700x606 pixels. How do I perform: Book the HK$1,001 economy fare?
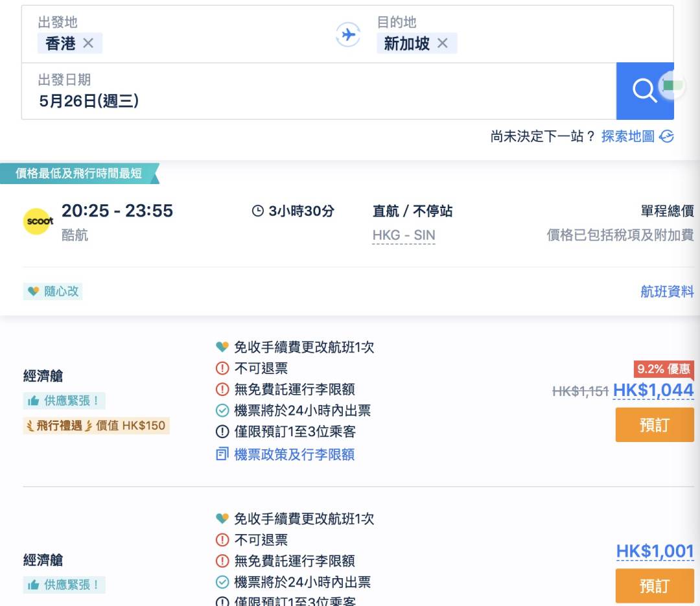654,586
